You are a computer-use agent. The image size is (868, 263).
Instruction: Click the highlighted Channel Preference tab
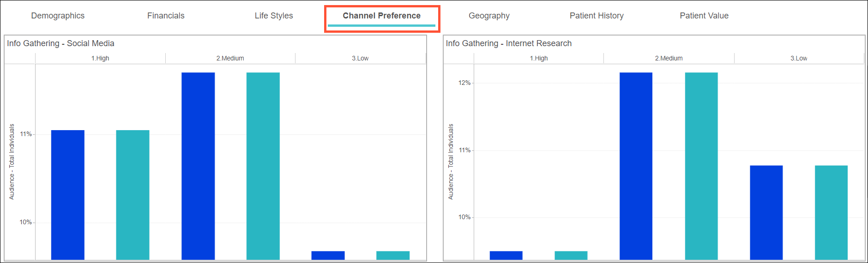click(381, 16)
